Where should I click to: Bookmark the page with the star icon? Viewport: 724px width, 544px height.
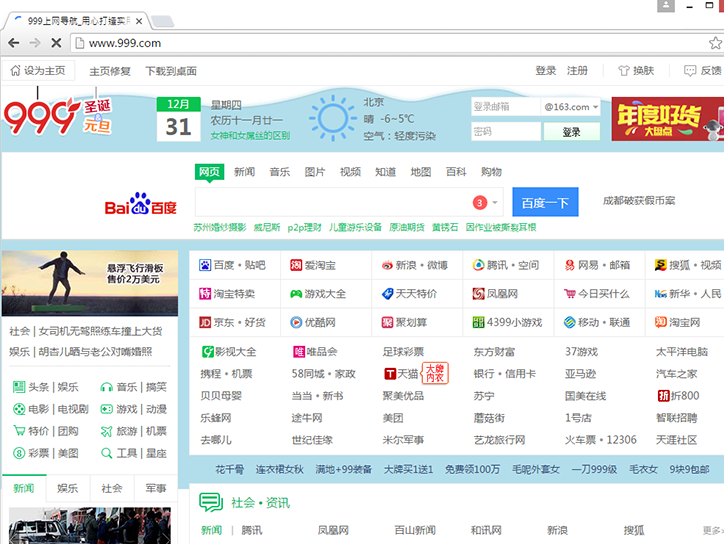tap(715, 43)
